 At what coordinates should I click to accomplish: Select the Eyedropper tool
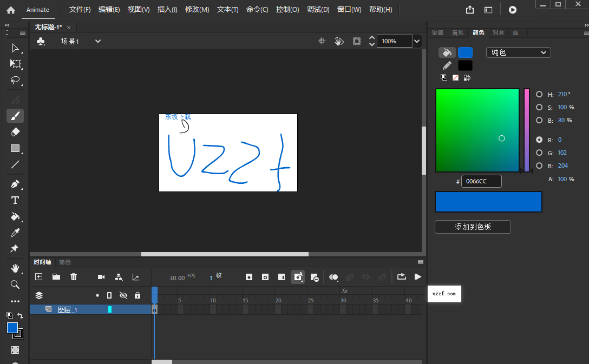pos(15,233)
